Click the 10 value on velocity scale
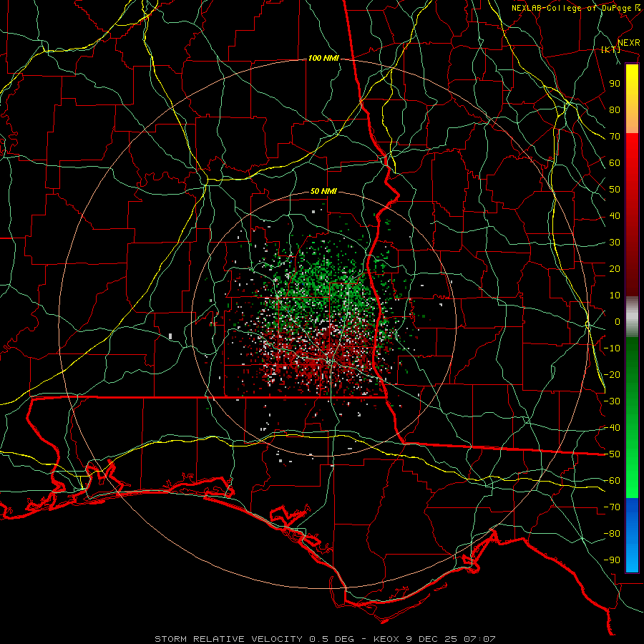 tap(615, 296)
